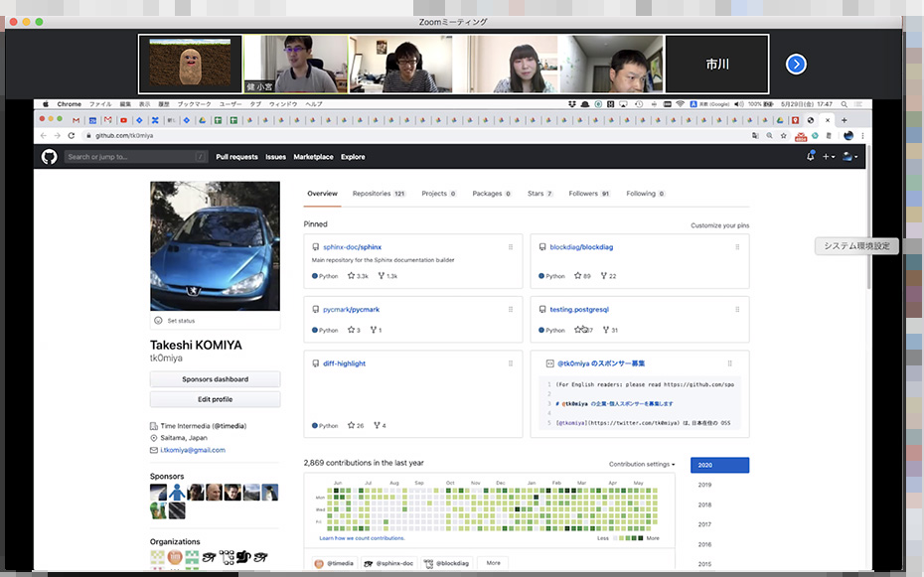Viewport: 924px width, 577px height.
Task: Open the @tk0miya のスポンサー募集 gist
Action: pyautogui.click(x=601, y=363)
